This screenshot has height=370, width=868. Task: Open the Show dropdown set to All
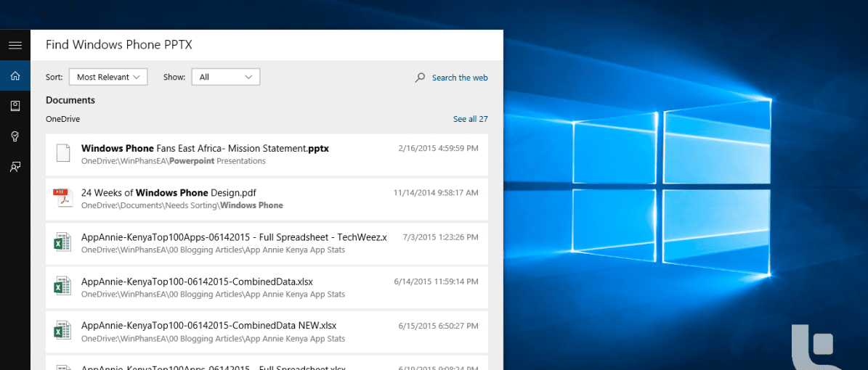226,78
